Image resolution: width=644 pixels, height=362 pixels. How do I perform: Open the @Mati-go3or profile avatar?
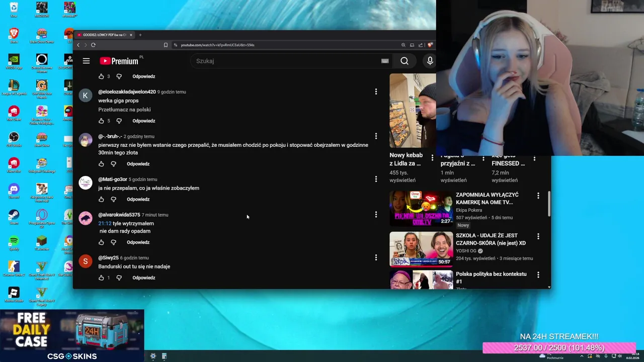(86, 183)
